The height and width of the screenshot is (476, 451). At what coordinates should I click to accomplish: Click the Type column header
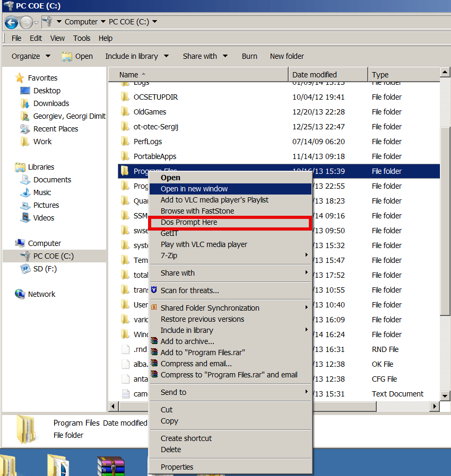[404, 75]
